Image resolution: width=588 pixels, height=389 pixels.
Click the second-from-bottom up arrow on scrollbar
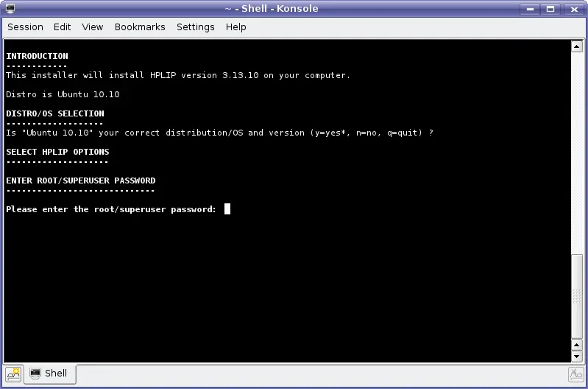577,345
